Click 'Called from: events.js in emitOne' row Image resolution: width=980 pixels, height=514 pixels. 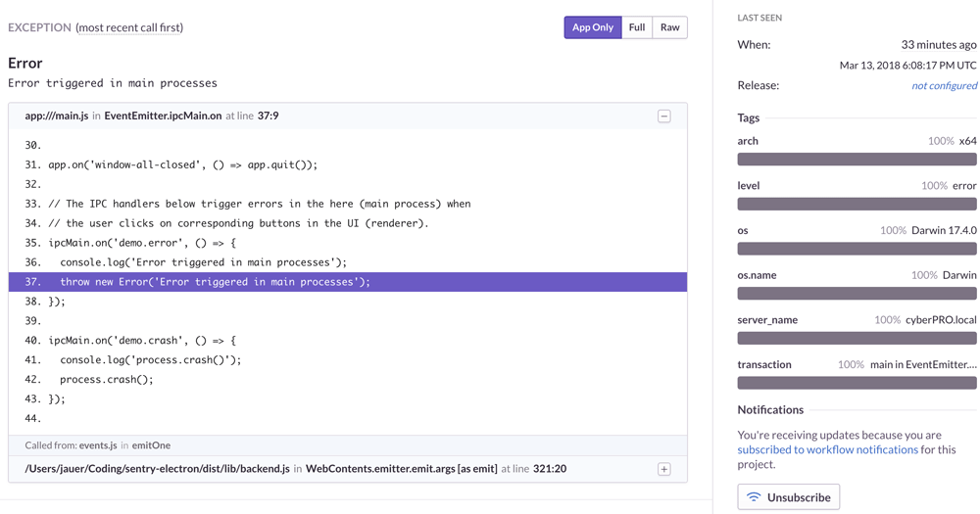point(348,445)
